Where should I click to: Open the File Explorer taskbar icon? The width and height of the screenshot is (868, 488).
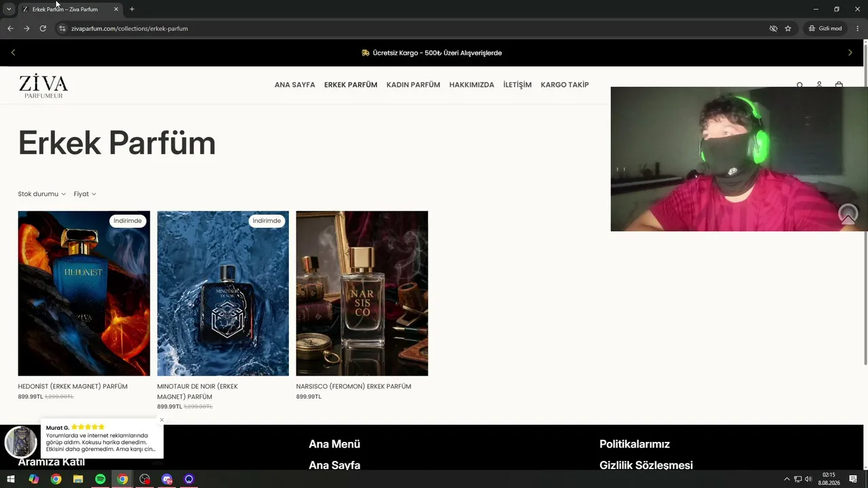[78, 479]
